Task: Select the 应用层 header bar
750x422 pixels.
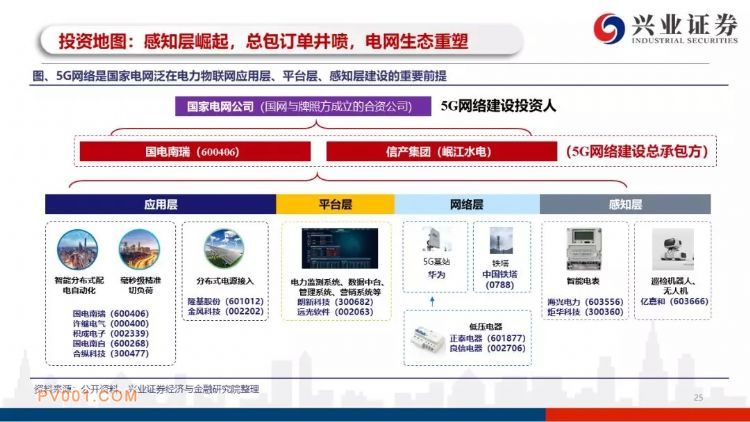Action: click(160, 204)
